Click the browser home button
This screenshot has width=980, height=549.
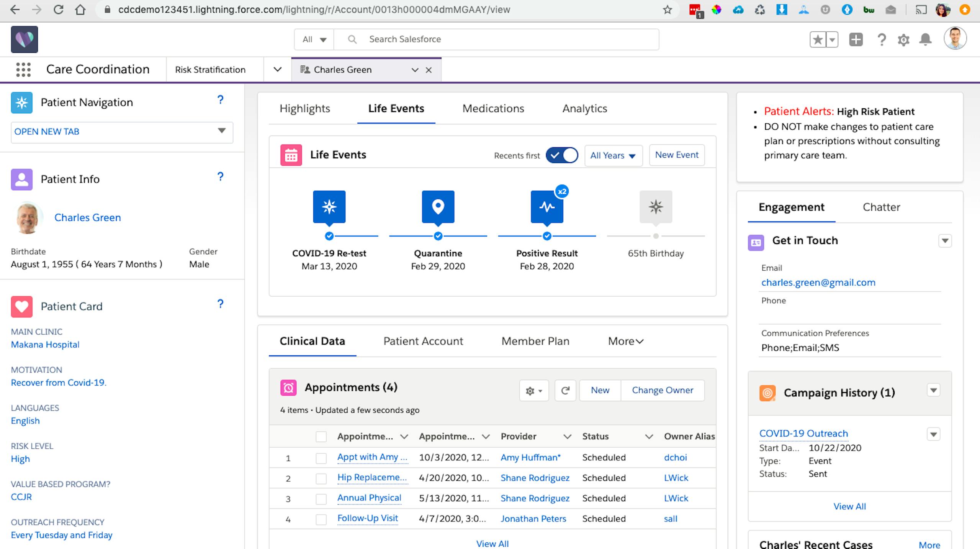click(x=80, y=10)
